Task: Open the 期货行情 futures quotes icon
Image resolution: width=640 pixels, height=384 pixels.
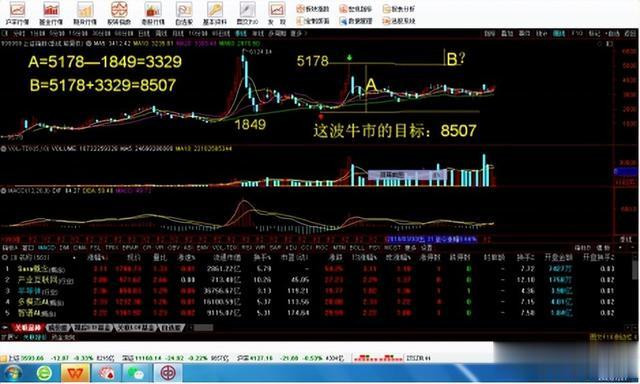Action: tap(85, 13)
